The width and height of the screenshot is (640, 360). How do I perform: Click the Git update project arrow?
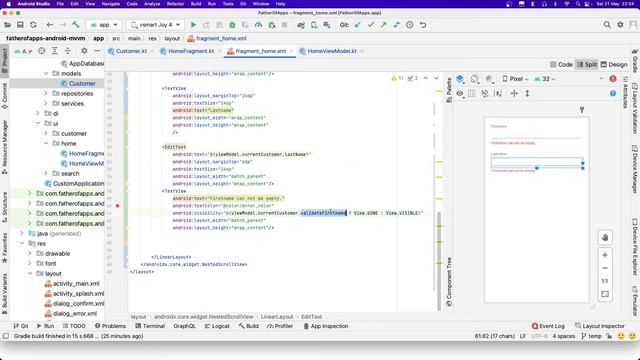click(x=358, y=25)
